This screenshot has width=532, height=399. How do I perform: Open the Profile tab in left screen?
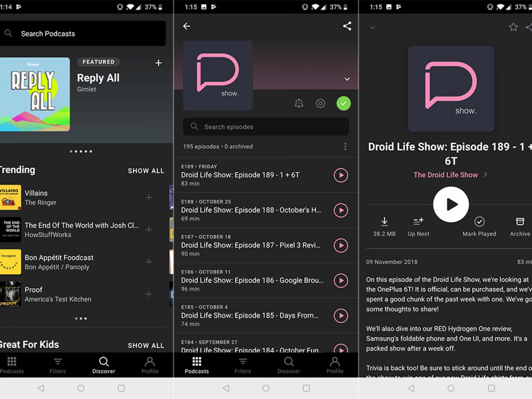[x=150, y=365]
